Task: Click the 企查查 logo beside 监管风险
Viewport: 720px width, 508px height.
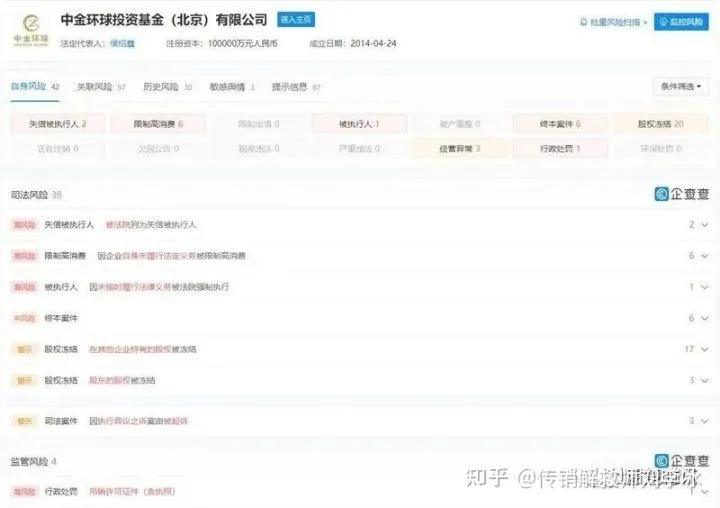Action: coord(682,462)
